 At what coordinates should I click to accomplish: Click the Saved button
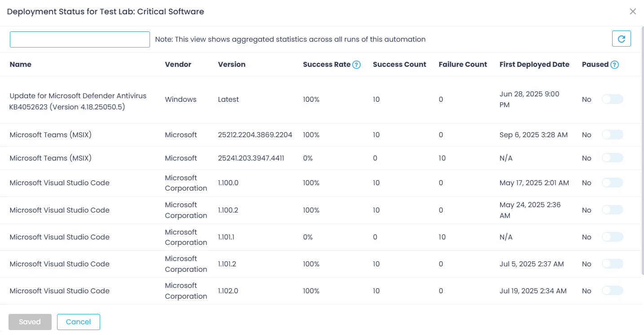(30, 322)
